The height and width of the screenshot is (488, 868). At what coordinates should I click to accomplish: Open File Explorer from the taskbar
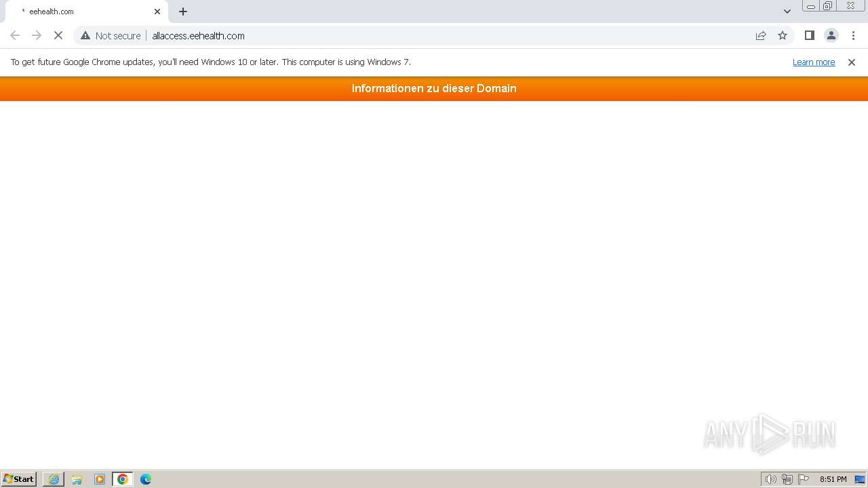[x=77, y=479]
